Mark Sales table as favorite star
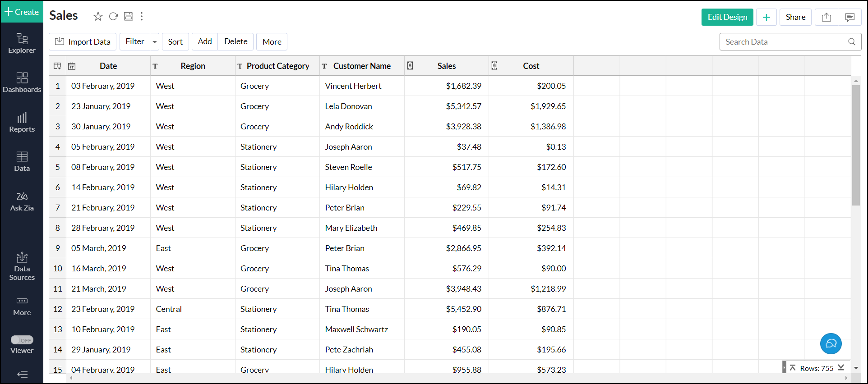The height and width of the screenshot is (384, 868). [98, 17]
